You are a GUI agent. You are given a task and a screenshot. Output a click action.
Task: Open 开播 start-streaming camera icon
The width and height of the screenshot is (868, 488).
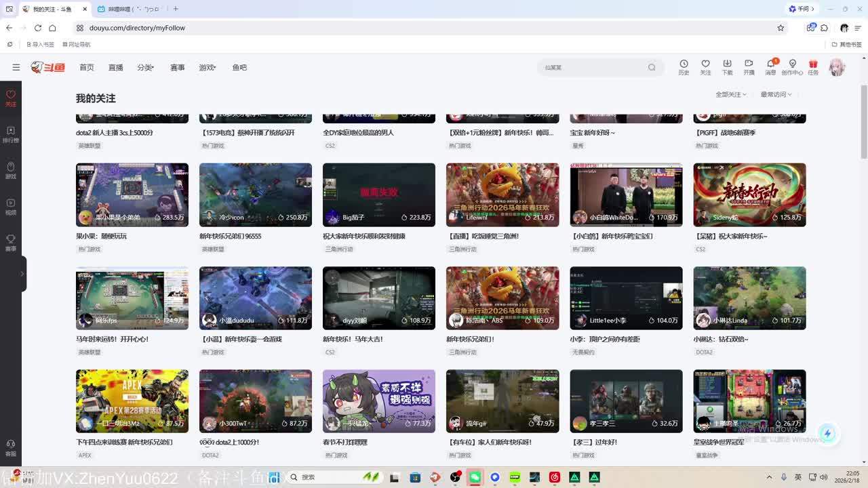(x=749, y=66)
